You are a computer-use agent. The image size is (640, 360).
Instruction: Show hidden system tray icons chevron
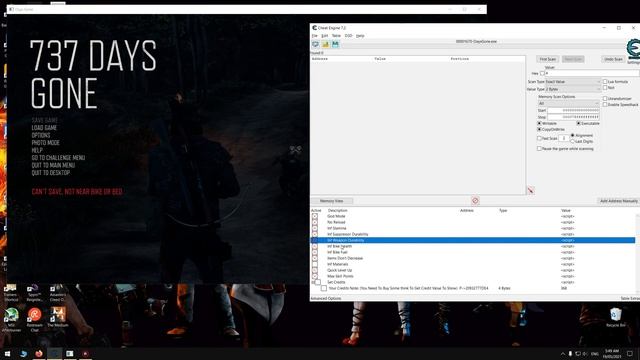pos(563,354)
